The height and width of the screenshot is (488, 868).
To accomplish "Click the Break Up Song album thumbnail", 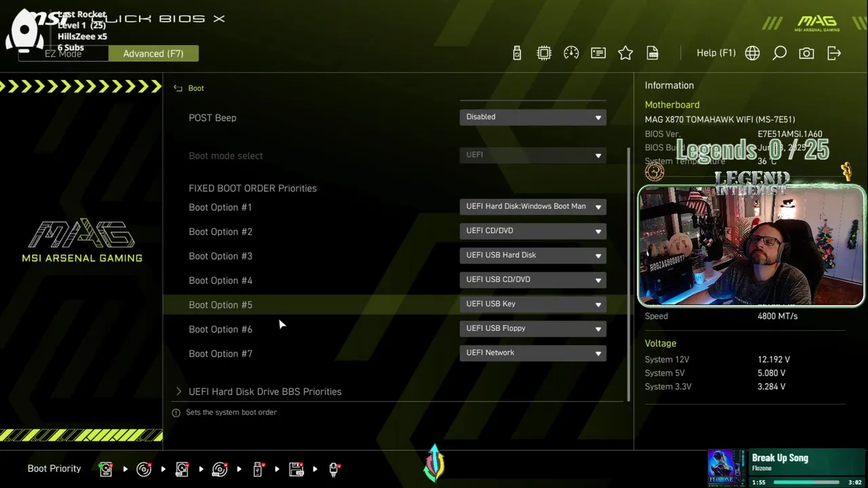I will [x=727, y=468].
